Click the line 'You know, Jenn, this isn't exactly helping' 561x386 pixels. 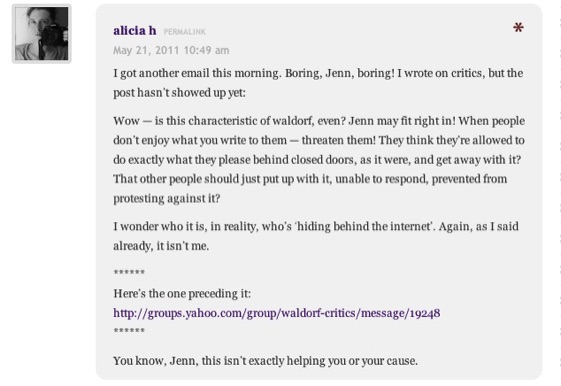[x=265, y=361]
